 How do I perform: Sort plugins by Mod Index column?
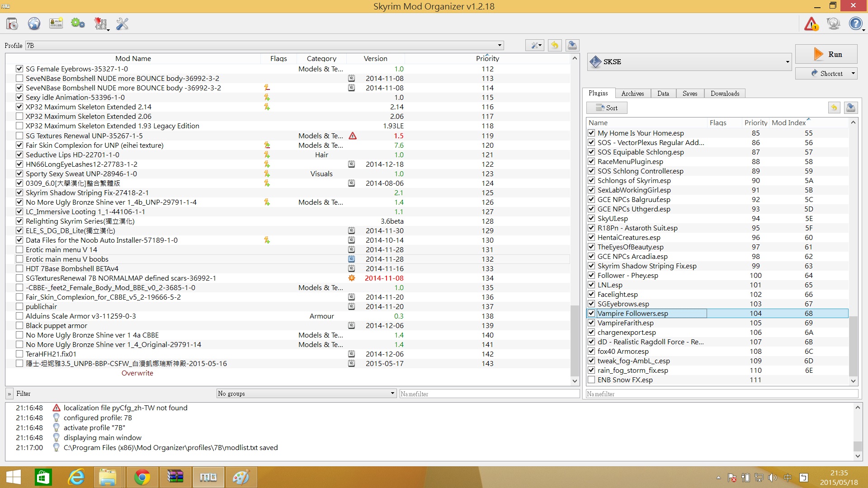[x=788, y=122]
